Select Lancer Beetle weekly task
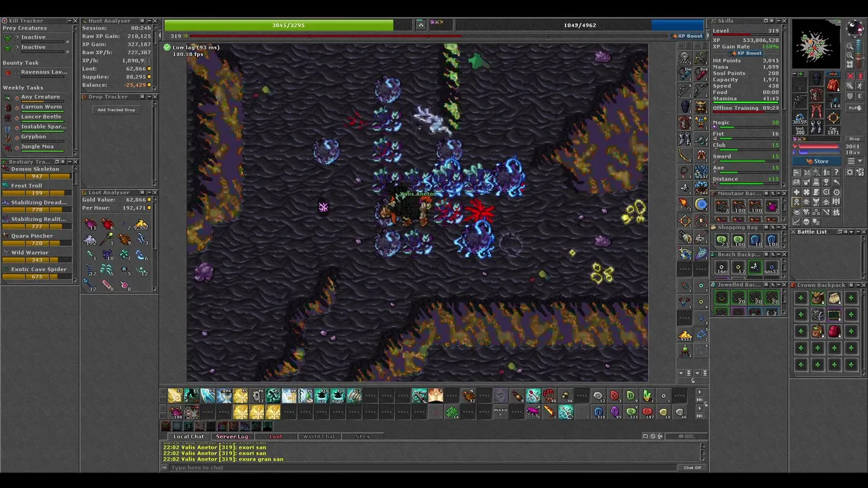The image size is (868, 488). 41,117
